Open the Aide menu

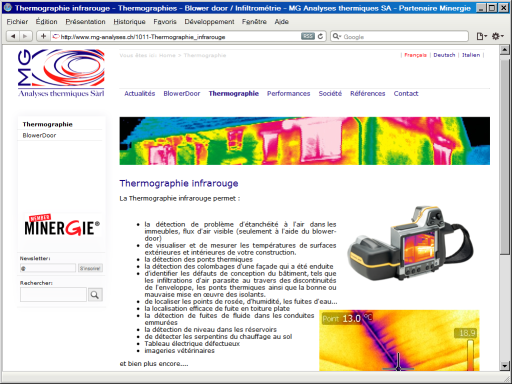pyautogui.click(x=282, y=22)
